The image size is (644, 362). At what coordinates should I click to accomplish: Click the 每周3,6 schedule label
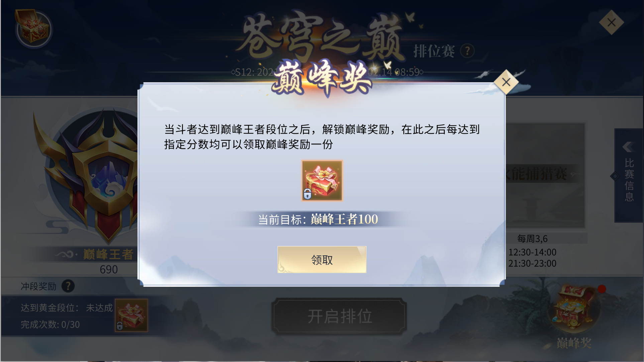[532, 239]
